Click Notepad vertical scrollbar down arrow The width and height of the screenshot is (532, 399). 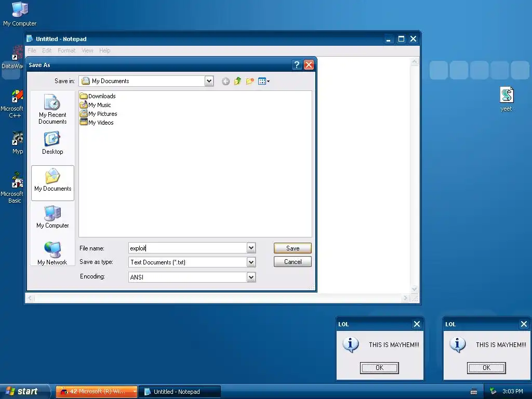(x=414, y=289)
